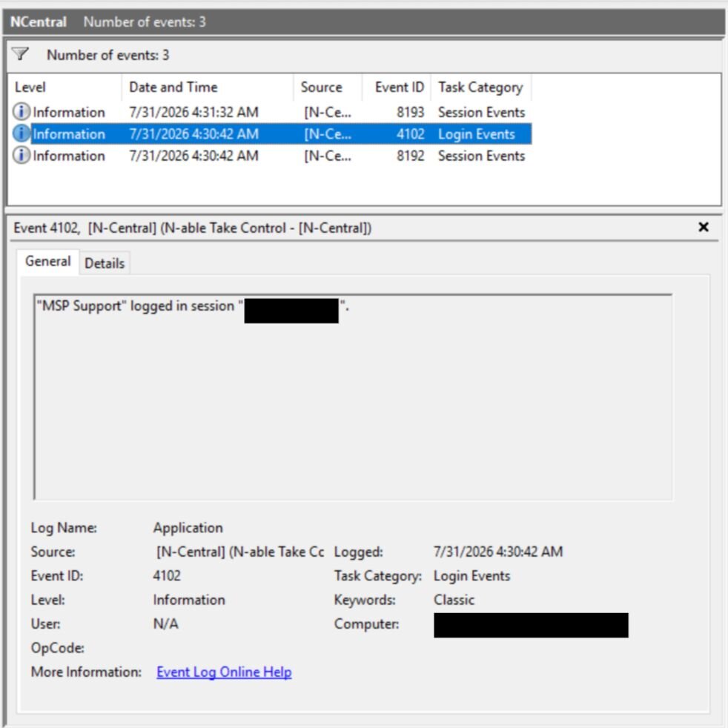Click Login Events task category value in details
The image size is (728, 728).
point(471,576)
